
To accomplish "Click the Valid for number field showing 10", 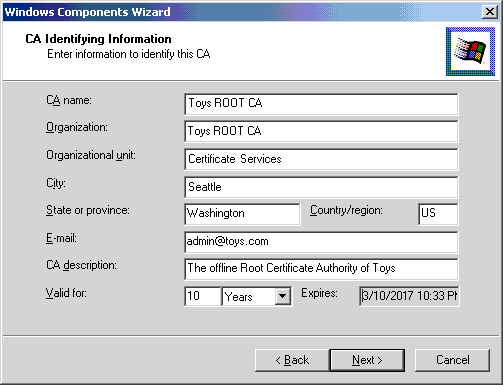I will point(203,296).
